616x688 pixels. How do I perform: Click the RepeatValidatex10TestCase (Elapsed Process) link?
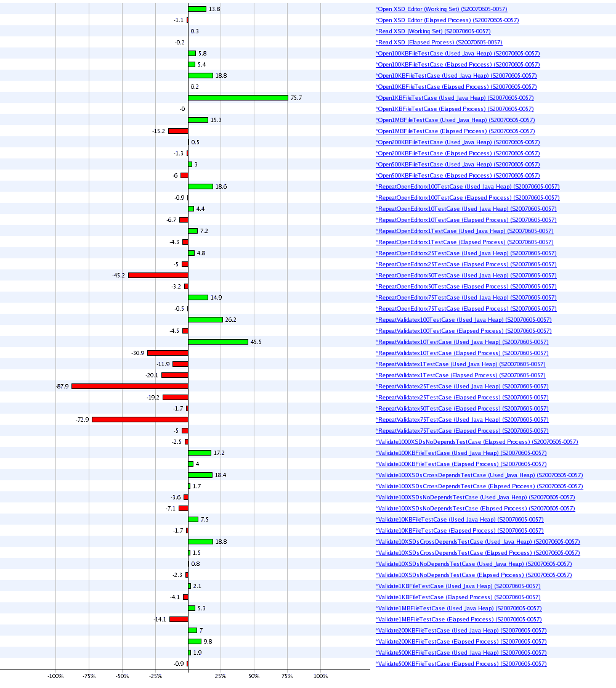tap(461, 353)
